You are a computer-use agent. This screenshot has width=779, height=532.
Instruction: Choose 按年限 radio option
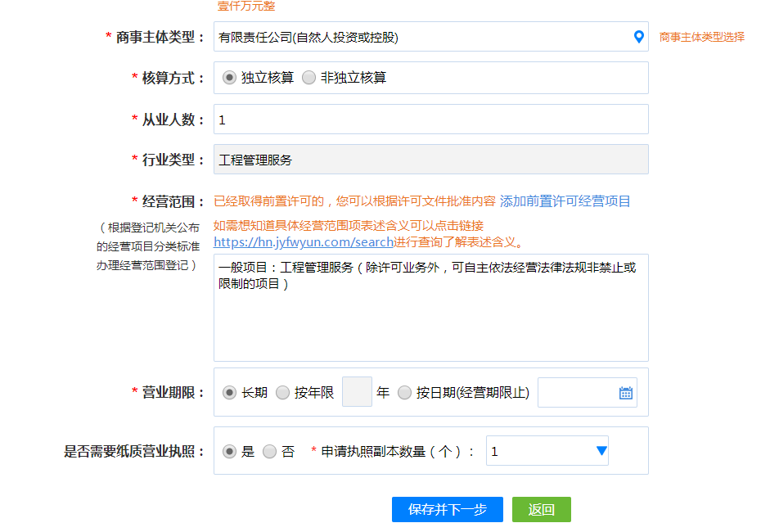pyautogui.click(x=282, y=392)
